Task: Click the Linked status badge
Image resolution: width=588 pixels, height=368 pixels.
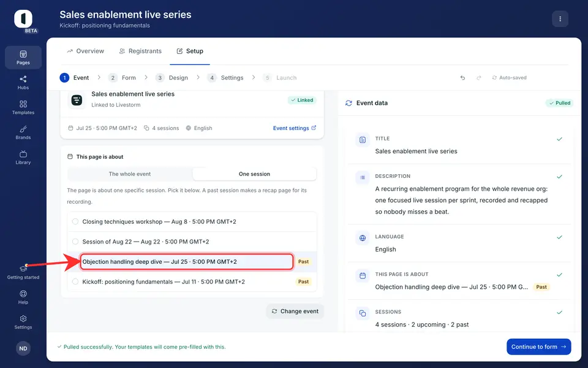Action: pyautogui.click(x=302, y=100)
